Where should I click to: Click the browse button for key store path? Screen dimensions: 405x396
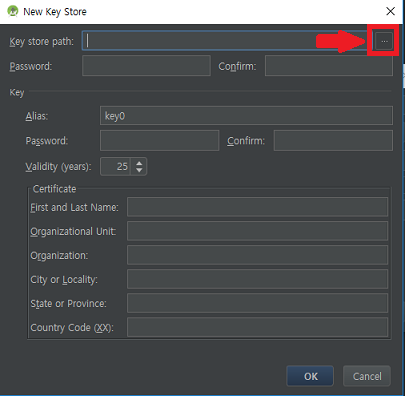coord(384,41)
